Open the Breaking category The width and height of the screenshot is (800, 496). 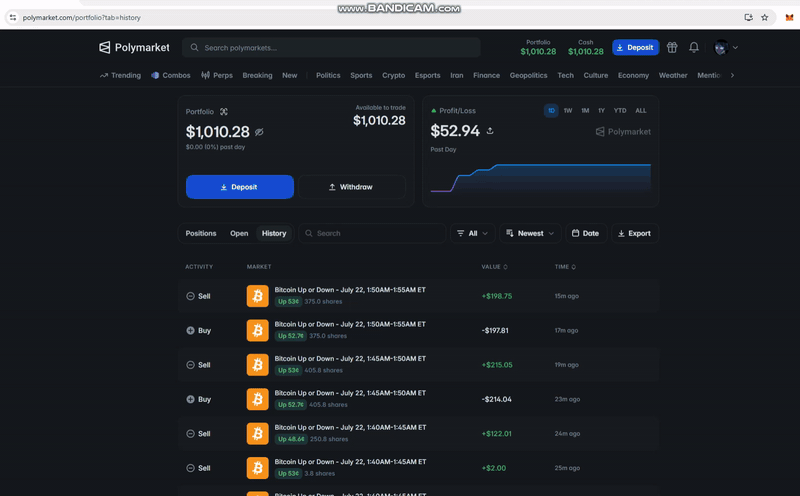pyautogui.click(x=257, y=75)
